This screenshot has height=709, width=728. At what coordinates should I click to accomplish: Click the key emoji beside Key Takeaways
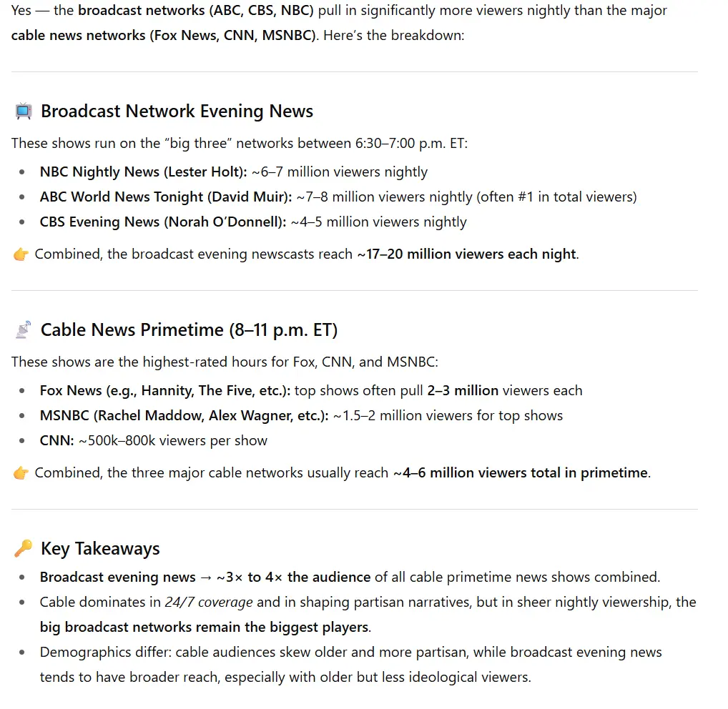pyautogui.click(x=23, y=549)
